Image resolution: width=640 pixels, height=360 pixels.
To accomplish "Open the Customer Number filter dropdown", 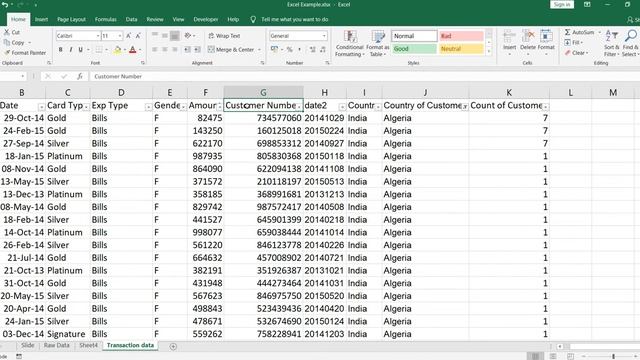I will 299,107.
